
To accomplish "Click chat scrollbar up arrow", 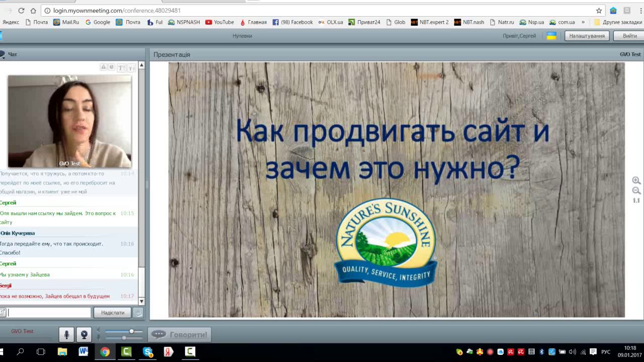I will 141,65.
